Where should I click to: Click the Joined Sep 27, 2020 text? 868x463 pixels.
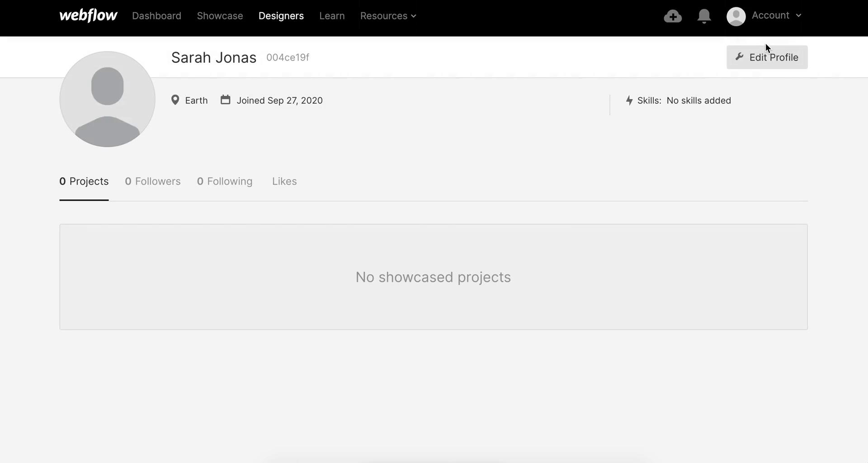click(x=279, y=100)
